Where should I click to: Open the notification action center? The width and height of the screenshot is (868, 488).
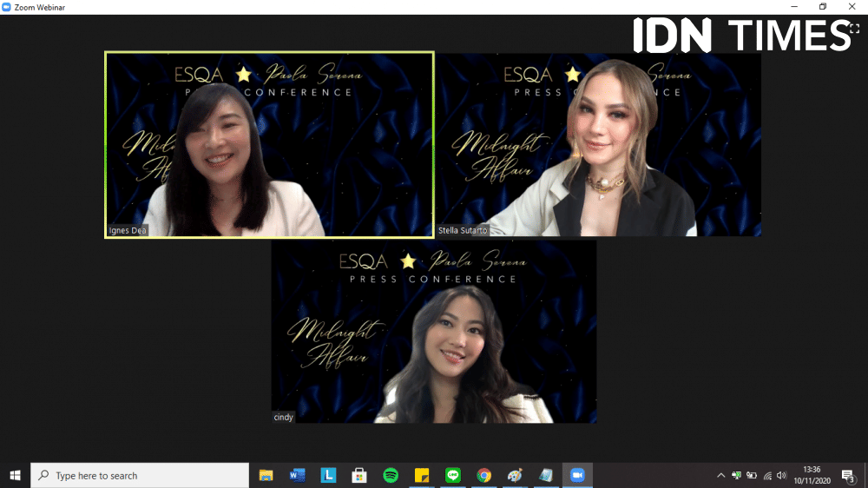pos(848,476)
